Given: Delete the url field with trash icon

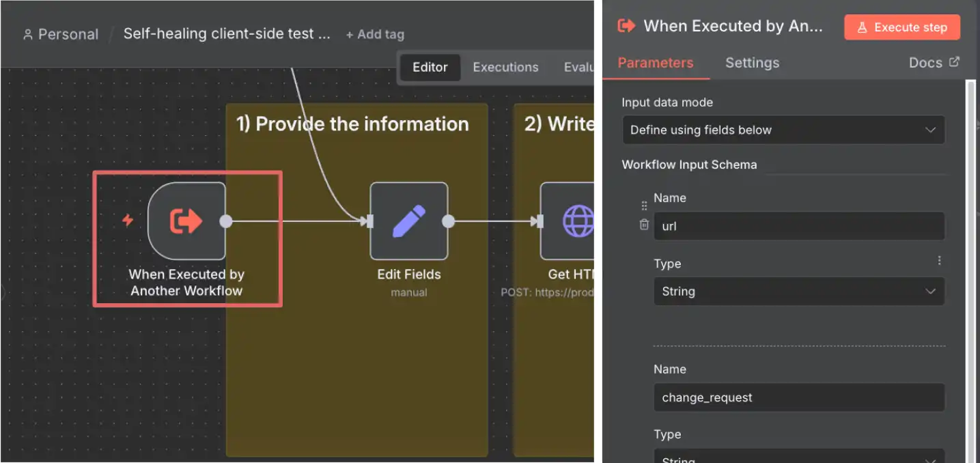Looking at the screenshot, I should click(x=644, y=224).
